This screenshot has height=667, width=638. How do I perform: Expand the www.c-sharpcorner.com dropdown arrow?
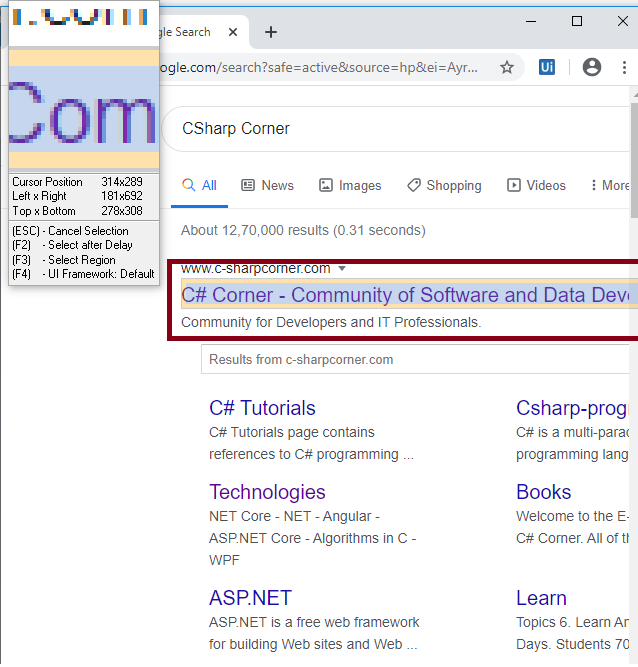pos(342,268)
